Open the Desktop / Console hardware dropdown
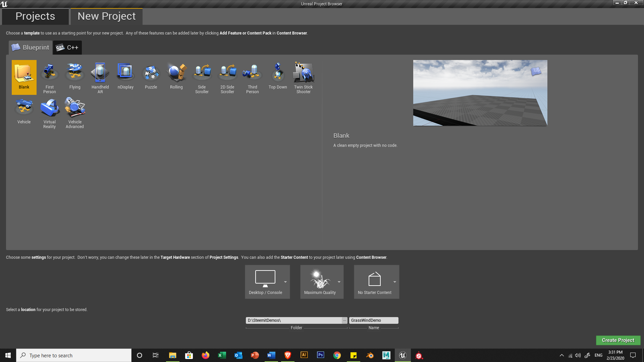This screenshot has width=644, height=362. click(x=285, y=282)
